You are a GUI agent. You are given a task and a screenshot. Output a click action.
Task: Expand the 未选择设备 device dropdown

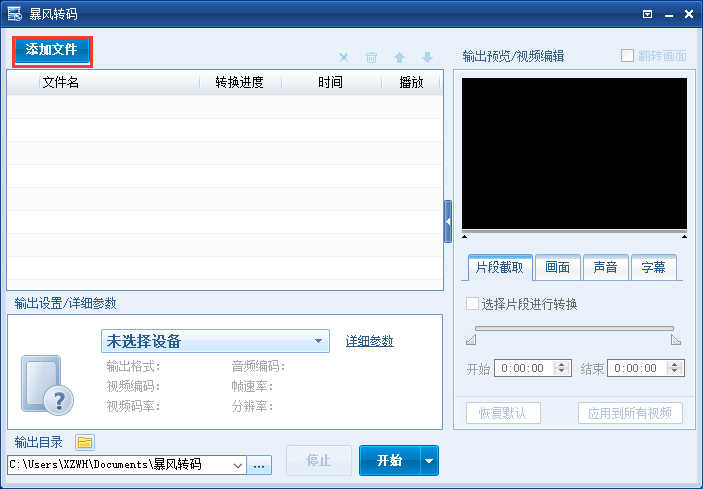click(319, 341)
